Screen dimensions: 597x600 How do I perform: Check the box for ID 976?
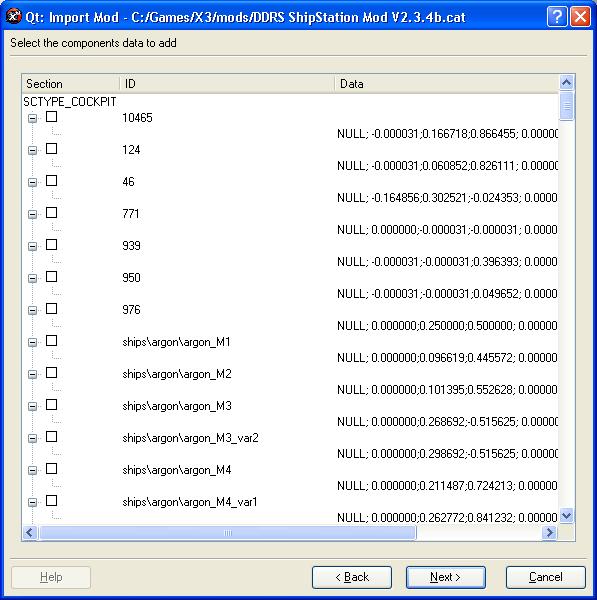(x=51, y=309)
